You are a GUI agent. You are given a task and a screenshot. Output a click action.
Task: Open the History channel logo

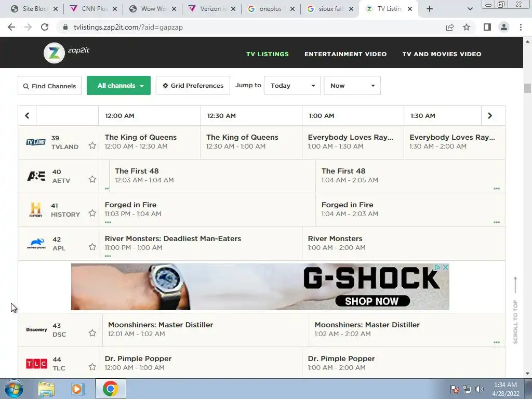coord(36,210)
